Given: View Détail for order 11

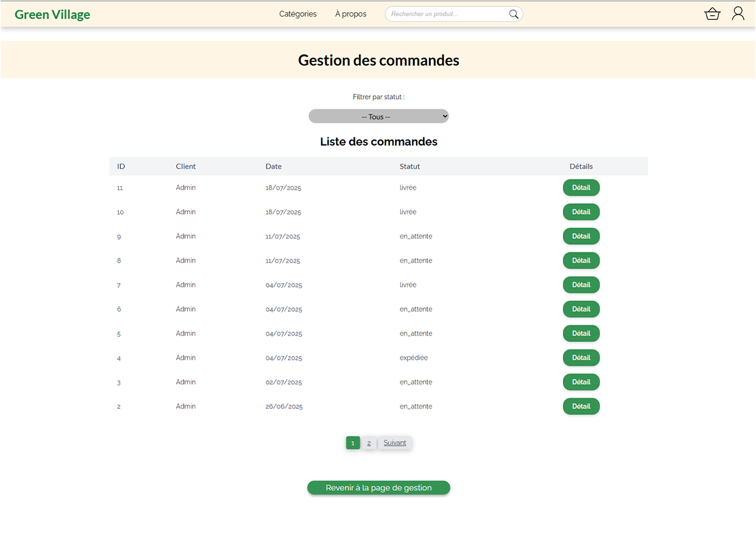Looking at the screenshot, I should click(581, 187).
